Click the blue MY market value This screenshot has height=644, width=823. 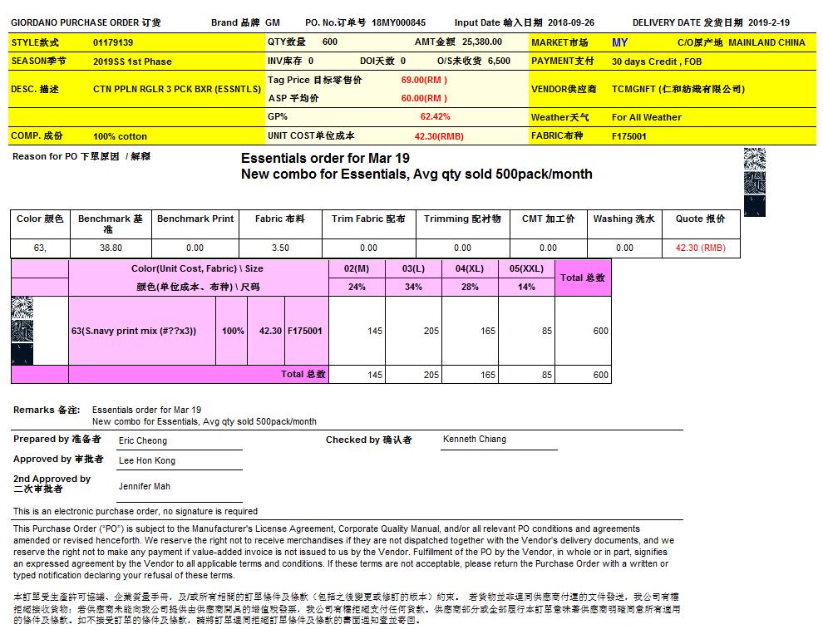point(619,42)
